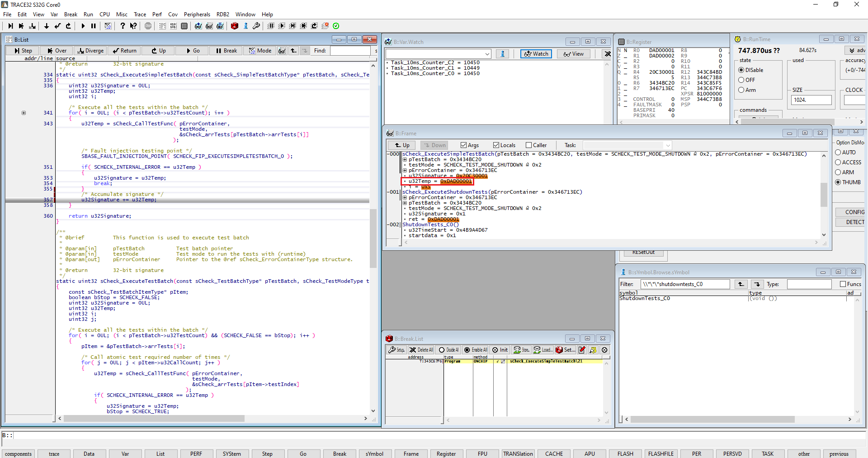Click the glasses watch icon in B::List toolbar

[x=282, y=51]
